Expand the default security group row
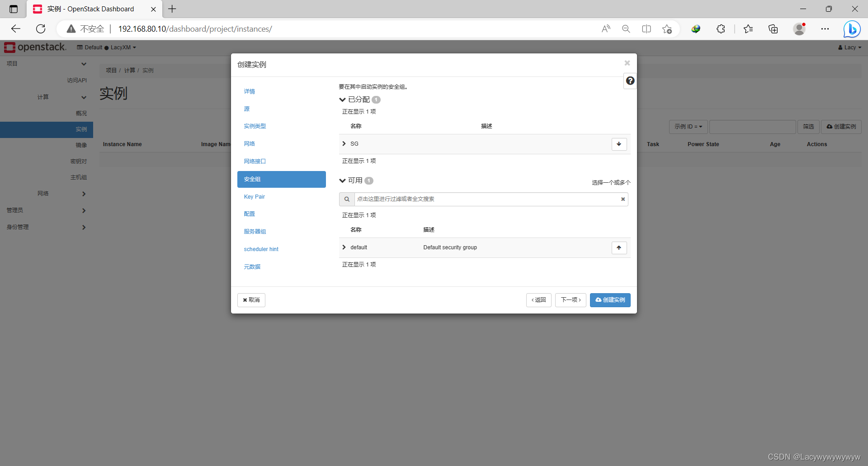Screen dimensions: 868x466 click(344, 247)
